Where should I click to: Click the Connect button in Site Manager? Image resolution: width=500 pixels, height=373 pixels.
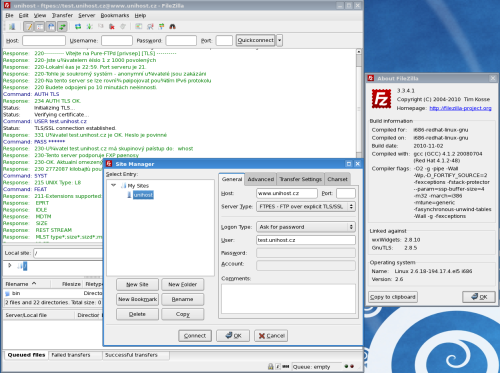click(x=195, y=336)
